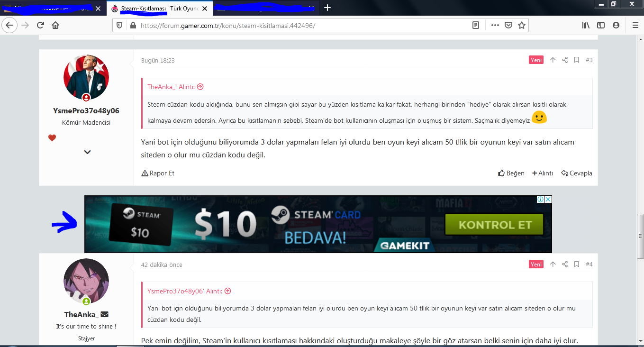Close the Steam card advertisement
This screenshot has width=644, height=347.
(548, 200)
